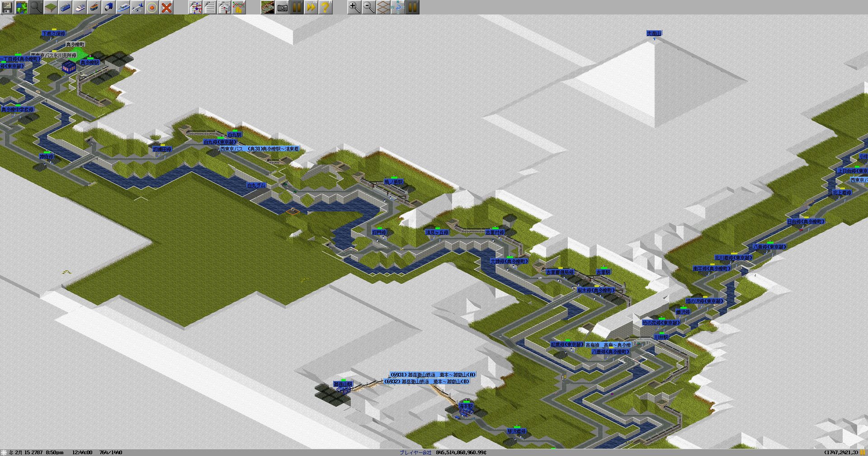868x456 pixels.
Task: Toggle fast forward with yellow arrows
Action: (x=311, y=7)
